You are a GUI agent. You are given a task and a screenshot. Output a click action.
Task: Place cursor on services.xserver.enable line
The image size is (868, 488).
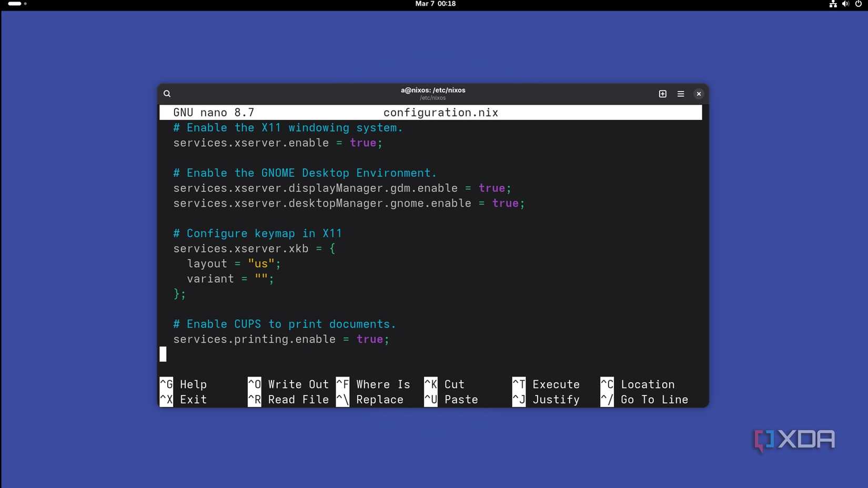(278, 143)
